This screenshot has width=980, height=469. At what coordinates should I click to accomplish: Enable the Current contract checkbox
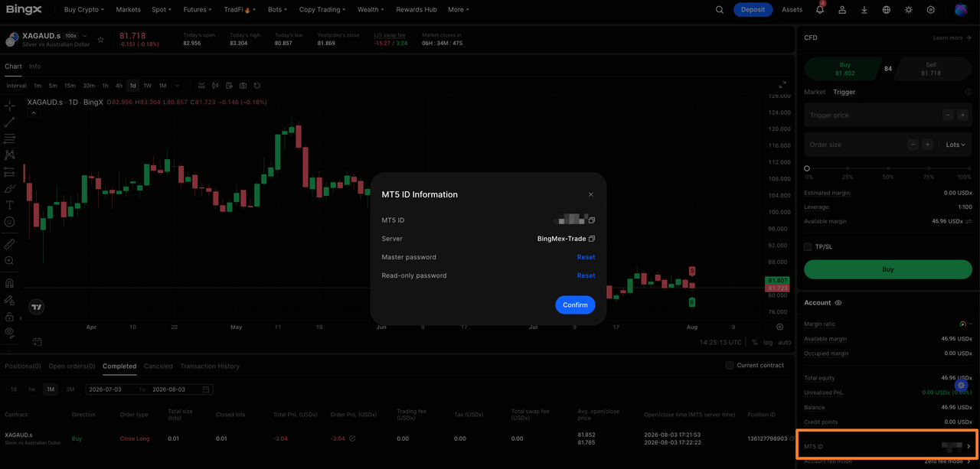coord(730,366)
